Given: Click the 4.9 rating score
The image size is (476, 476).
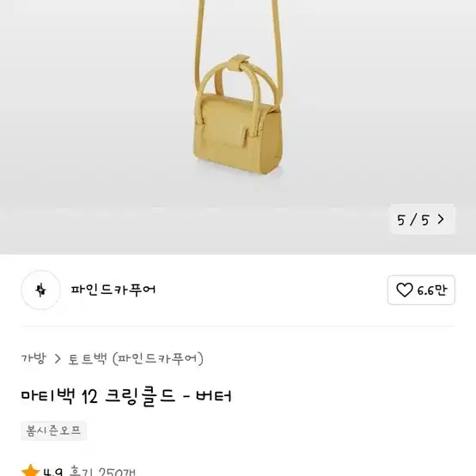Looking at the screenshot, I should 52,472.
